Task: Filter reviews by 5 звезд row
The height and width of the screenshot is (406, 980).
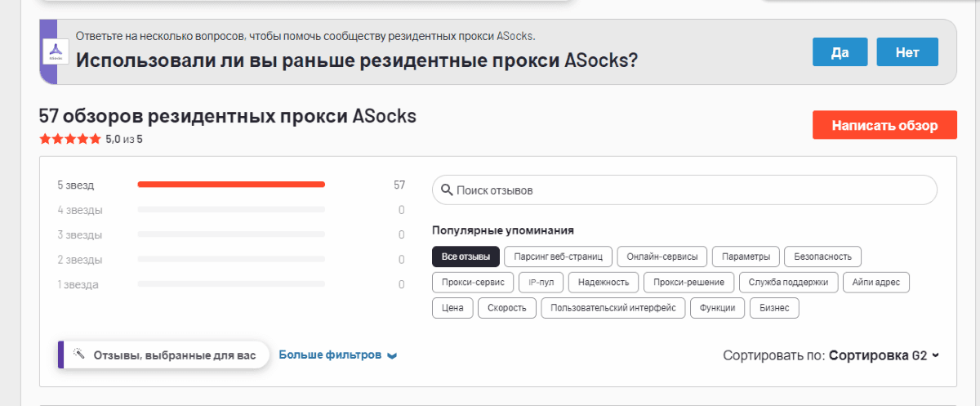Action: [231, 185]
